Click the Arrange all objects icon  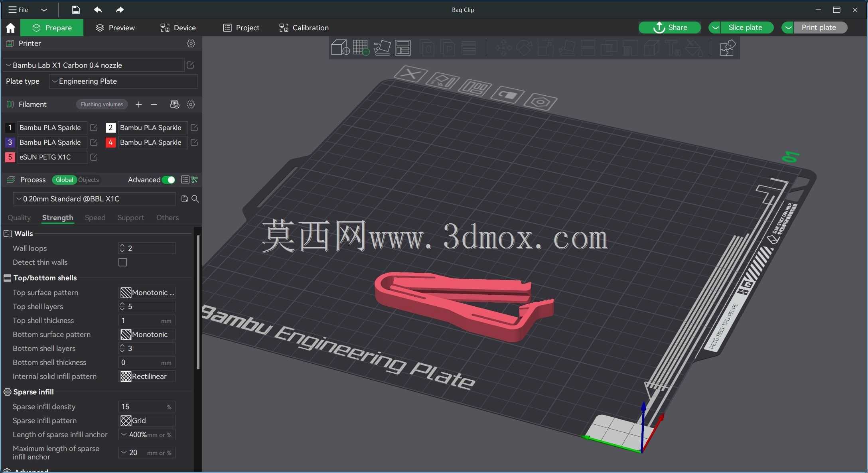click(403, 48)
